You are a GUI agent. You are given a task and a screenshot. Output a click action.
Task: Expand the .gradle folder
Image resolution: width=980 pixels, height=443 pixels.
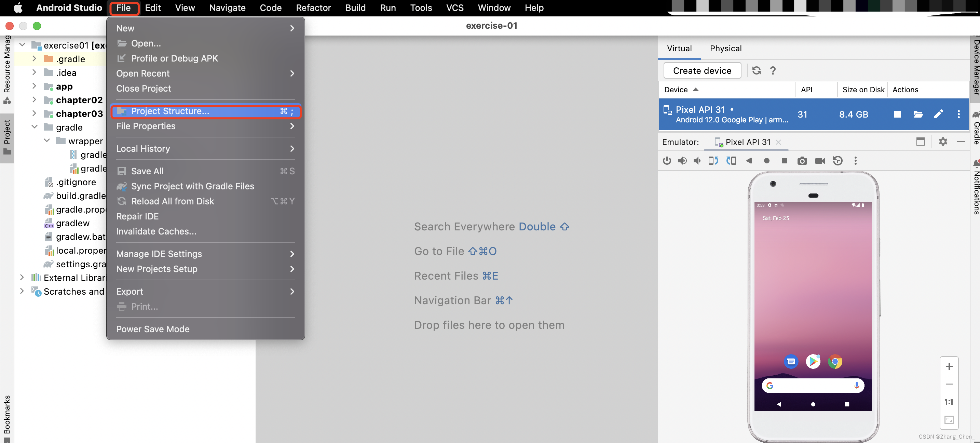34,58
